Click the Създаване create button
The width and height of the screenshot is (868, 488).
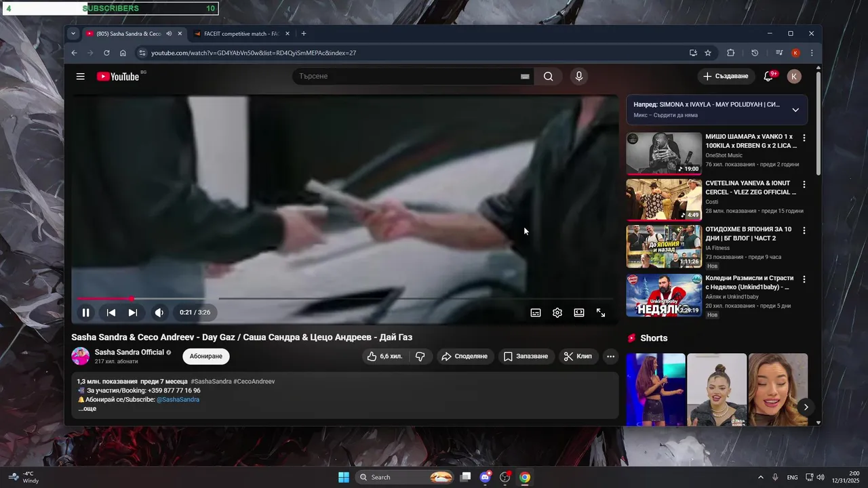click(x=726, y=77)
